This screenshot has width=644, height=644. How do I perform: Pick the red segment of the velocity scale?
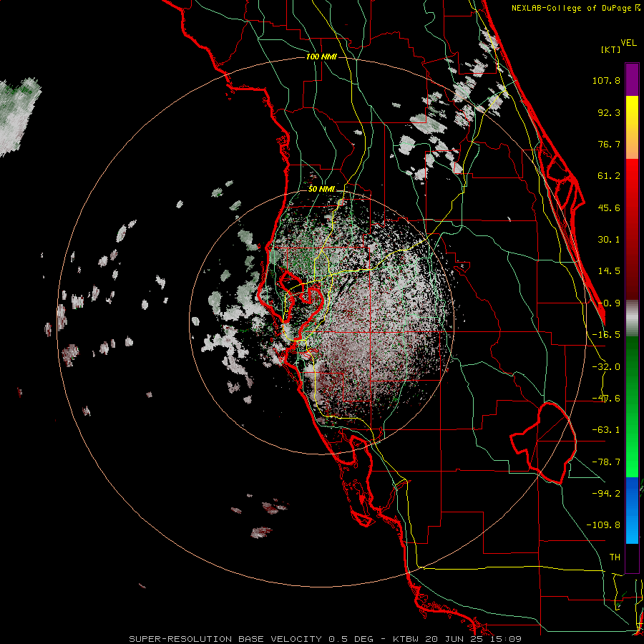632,229
